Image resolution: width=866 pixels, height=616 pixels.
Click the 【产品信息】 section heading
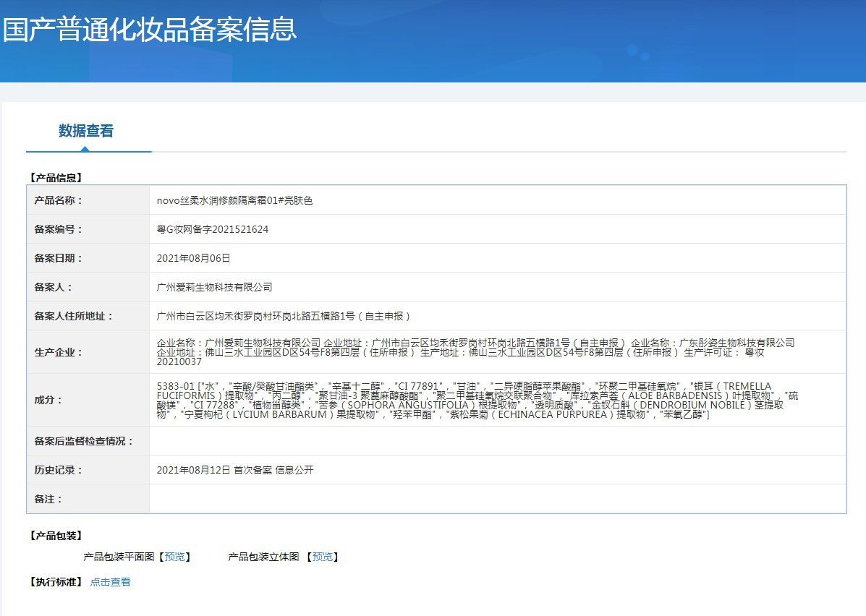point(55,177)
